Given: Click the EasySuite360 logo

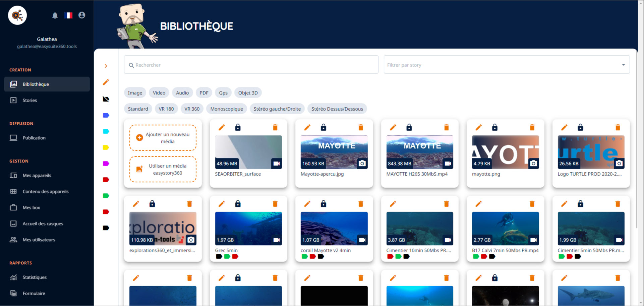Looking at the screenshot, I should tap(17, 15).
